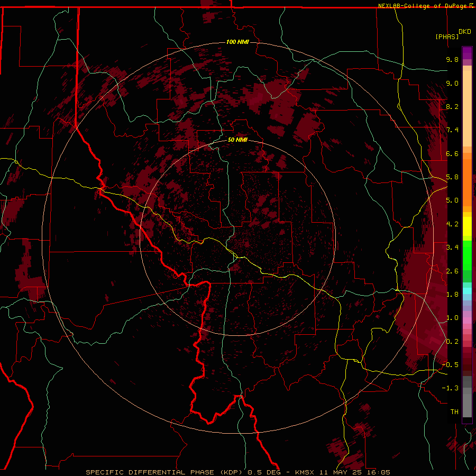This screenshot has width=476, height=476.
Task: Click the 0.2 scale value
Action: click(452, 342)
